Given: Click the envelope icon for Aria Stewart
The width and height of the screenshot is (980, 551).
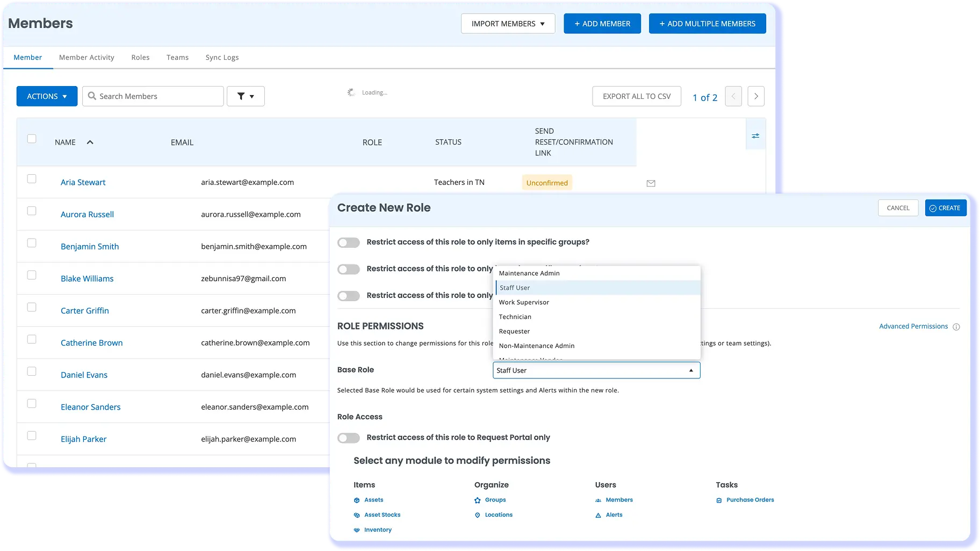Looking at the screenshot, I should (x=651, y=183).
